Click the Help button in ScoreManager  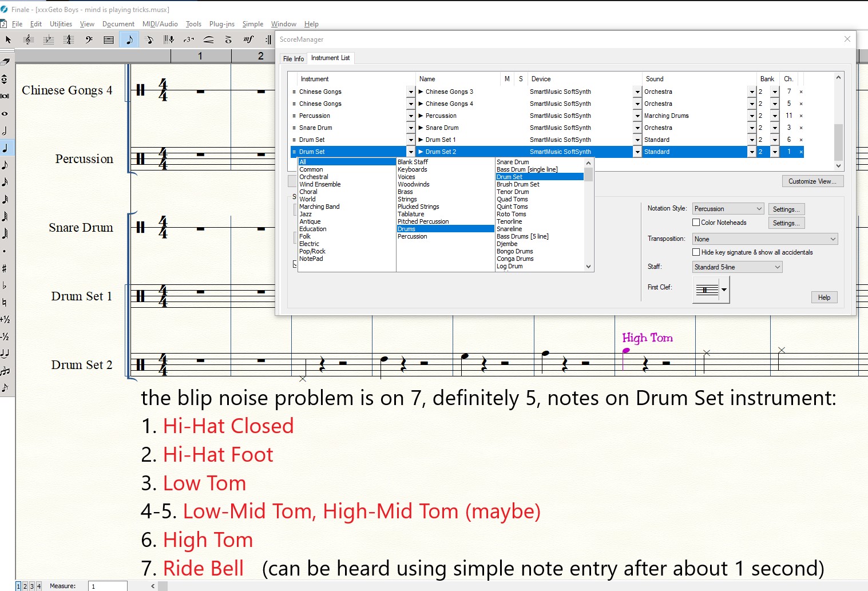(824, 298)
